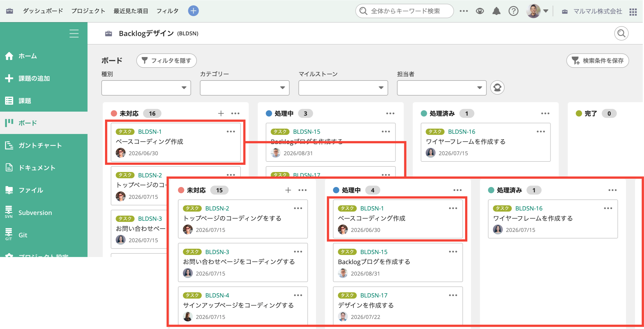Open the 種別 dropdown
644x329 pixels.
[146, 88]
